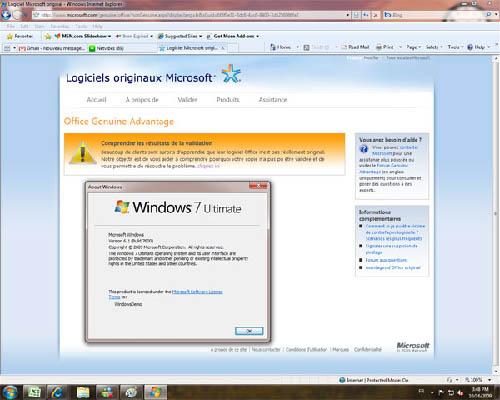
Task: Open the Produits navigation item
Action: pyautogui.click(x=228, y=99)
